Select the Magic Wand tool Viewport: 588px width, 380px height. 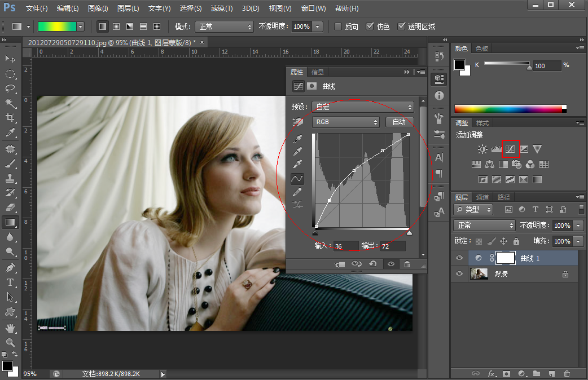(x=10, y=103)
